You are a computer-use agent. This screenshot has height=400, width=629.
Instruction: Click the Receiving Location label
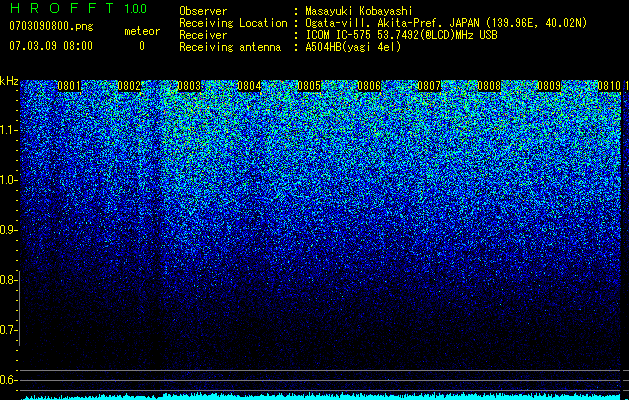233,23
